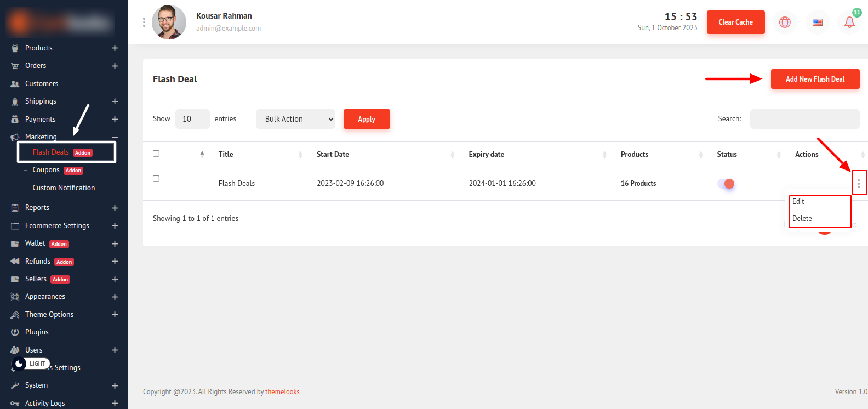Tick the Flash Deals row checkbox
Image resolution: width=868 pixels, height=409 pixels.
(x=156, y=179)
